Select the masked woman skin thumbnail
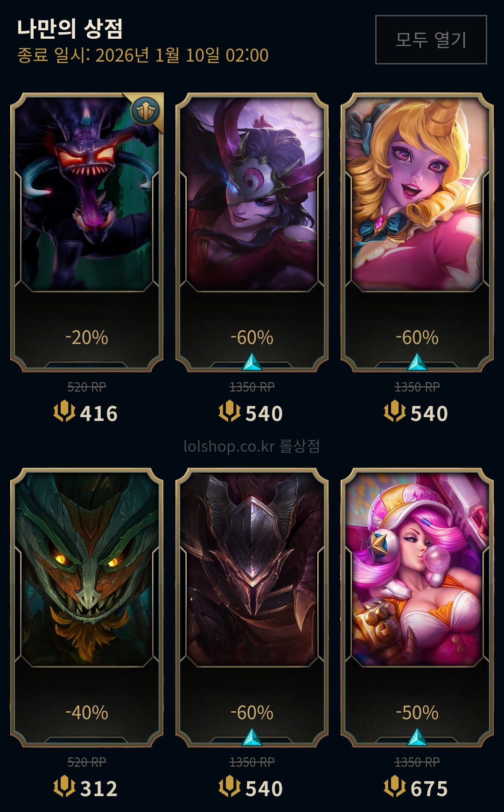504x812 pixels. [252, 194]
